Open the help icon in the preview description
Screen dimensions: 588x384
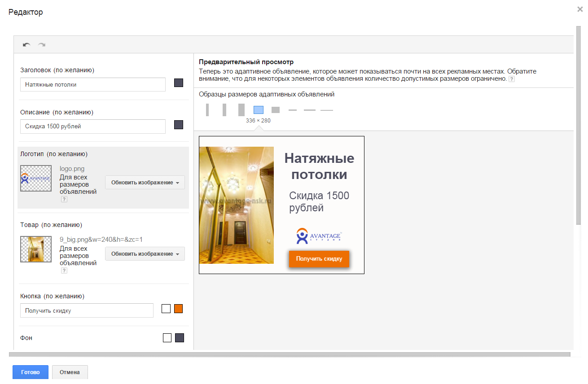pos(511,79)
